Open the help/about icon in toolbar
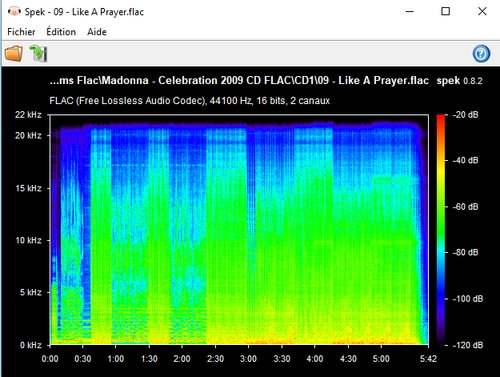This screenshot has width=500, height=377. click(x=481, y=54)
